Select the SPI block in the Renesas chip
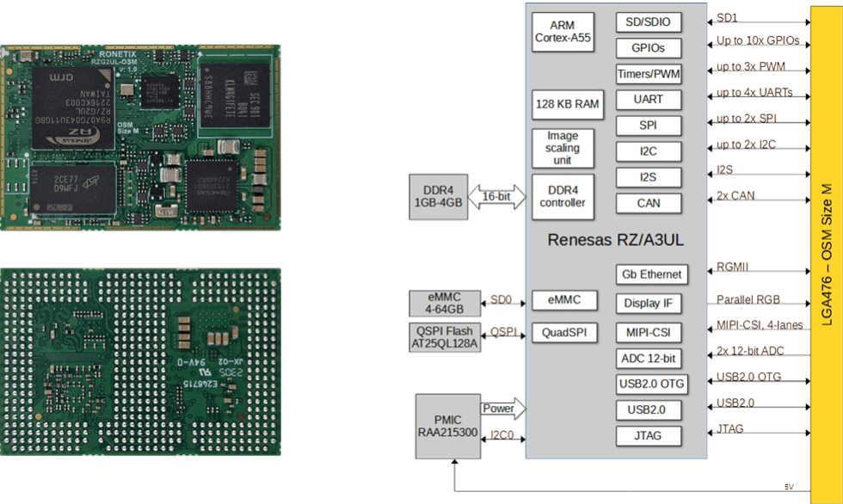 649,126
